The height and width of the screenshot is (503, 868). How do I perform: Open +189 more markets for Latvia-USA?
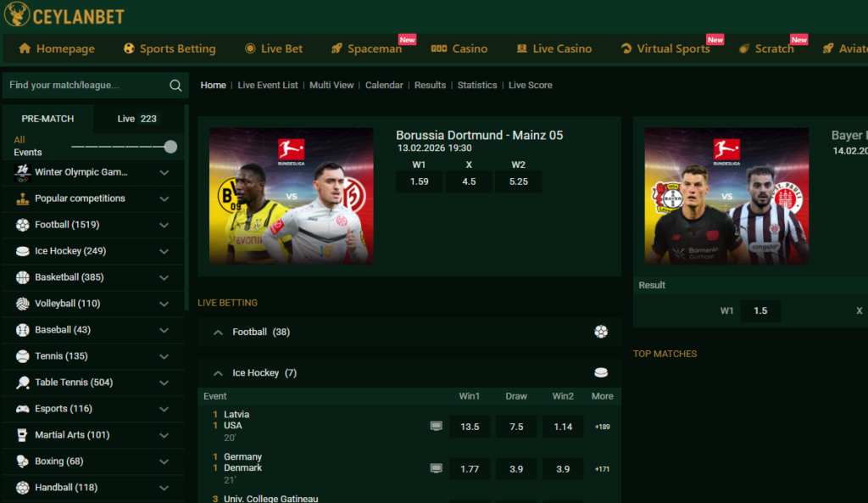[x=603, y=427]
